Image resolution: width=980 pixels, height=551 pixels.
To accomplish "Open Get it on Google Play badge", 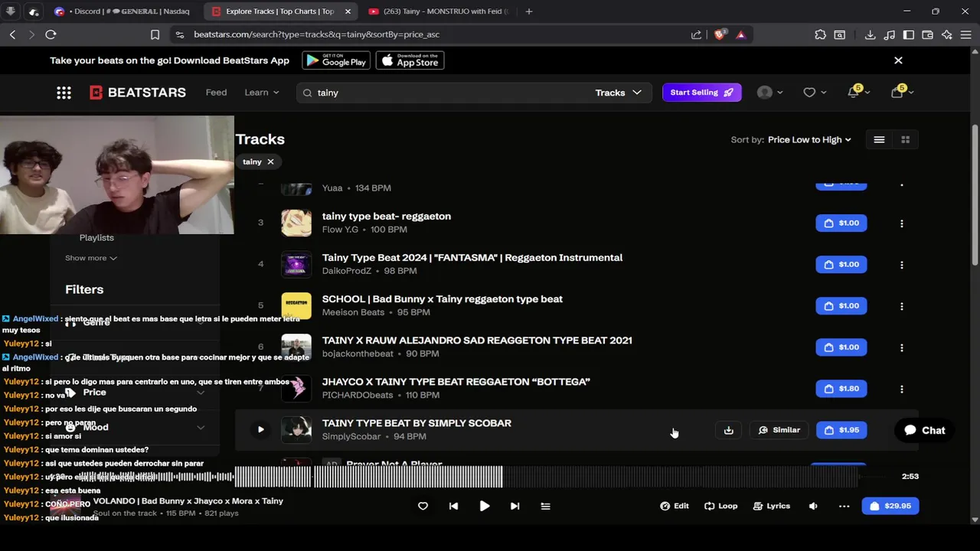I will click(336, 60).
